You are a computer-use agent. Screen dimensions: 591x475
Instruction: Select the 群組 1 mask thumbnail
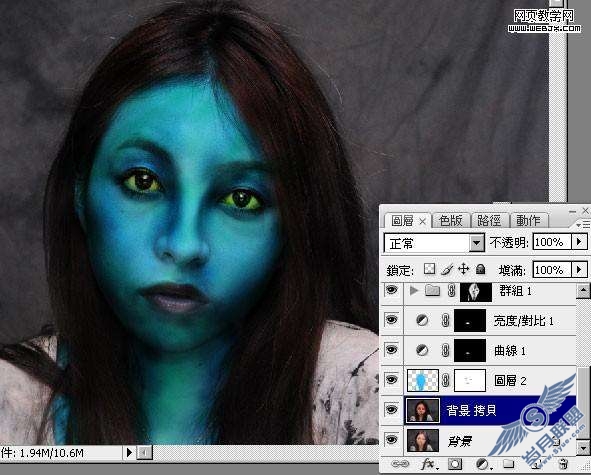click(x=476, y=292)
